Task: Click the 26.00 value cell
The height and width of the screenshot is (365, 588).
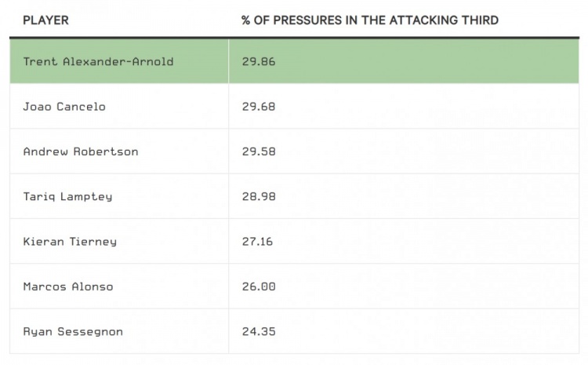Action: point(404,287)
